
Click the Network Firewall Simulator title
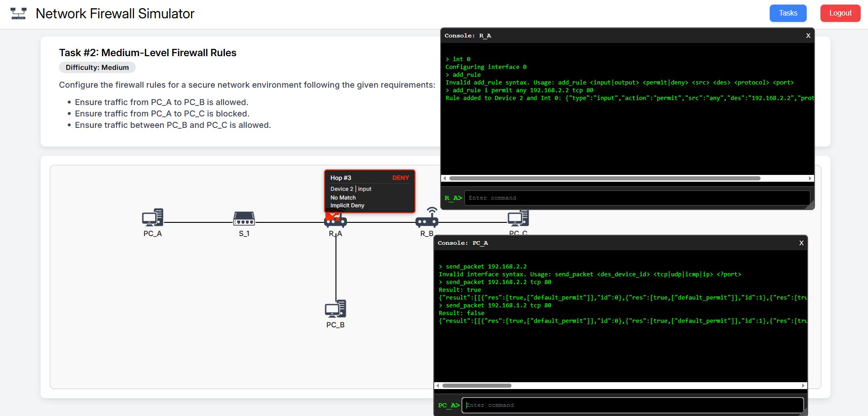click(115, 14)
